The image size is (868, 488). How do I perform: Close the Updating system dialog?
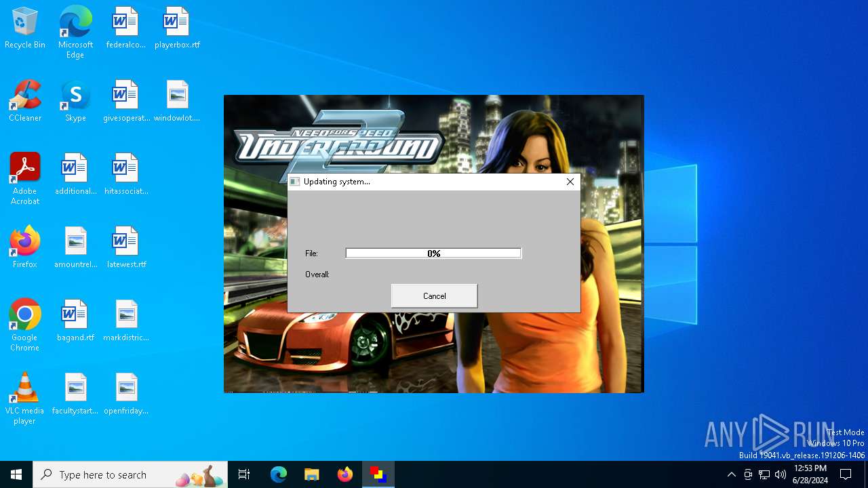click(570, 182)
